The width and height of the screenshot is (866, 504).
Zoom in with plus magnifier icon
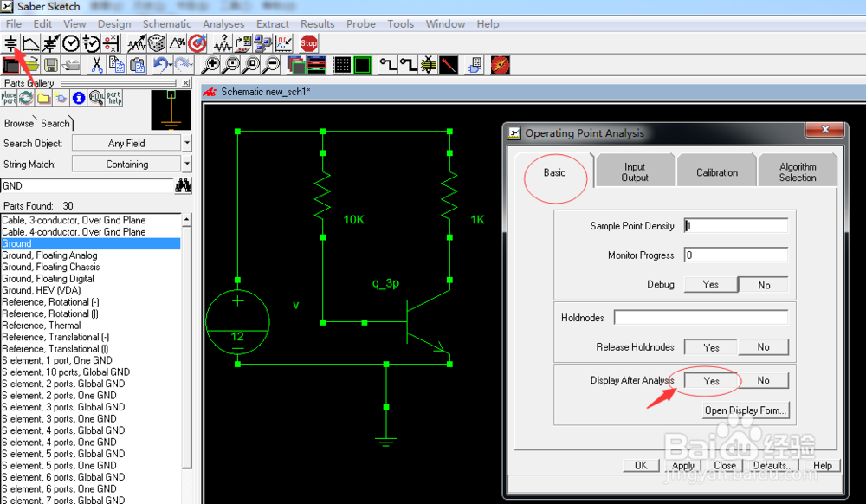210,65
